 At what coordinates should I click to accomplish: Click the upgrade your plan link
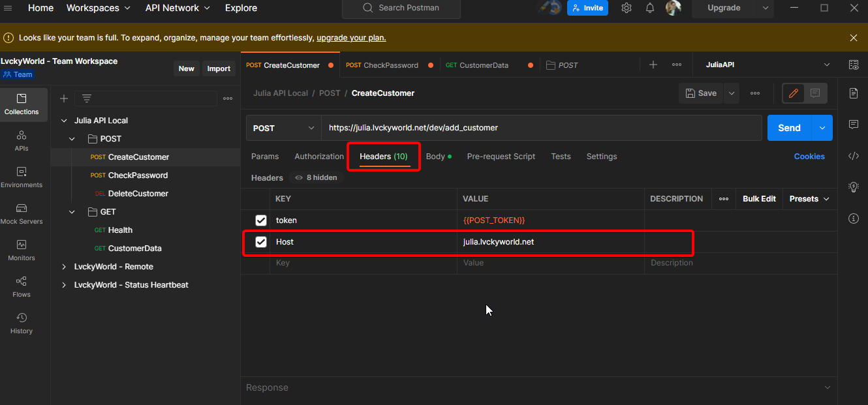click(351, 38)
